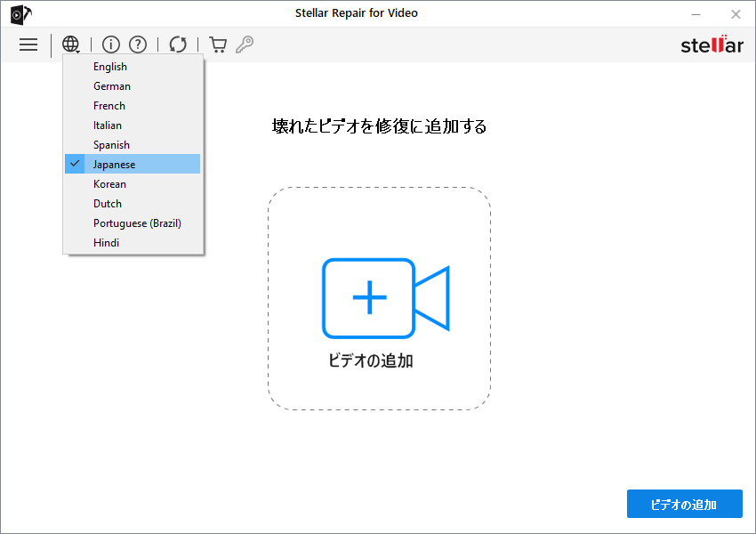The width and height of the screenshot is (756, 534).
Task: Select German language
Action: (x=133, y=85)
